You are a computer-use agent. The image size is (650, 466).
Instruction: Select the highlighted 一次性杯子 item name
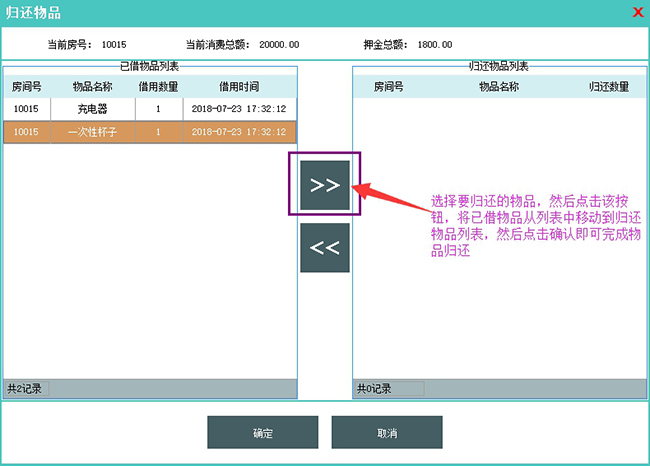(x=93, y=132)
